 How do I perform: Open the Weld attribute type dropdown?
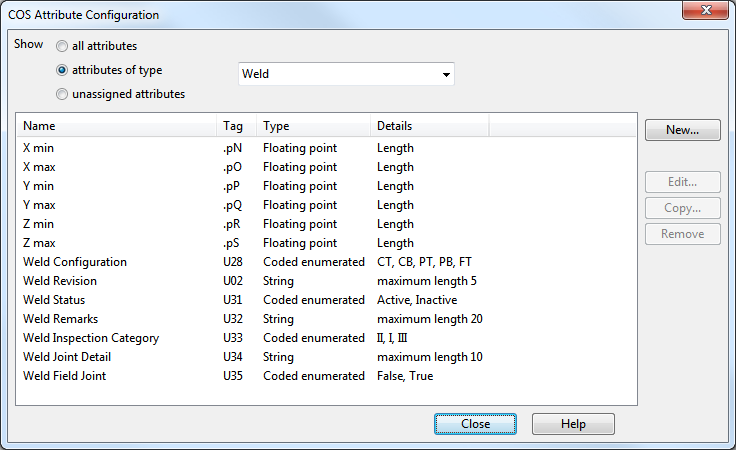tap(346, 74)
